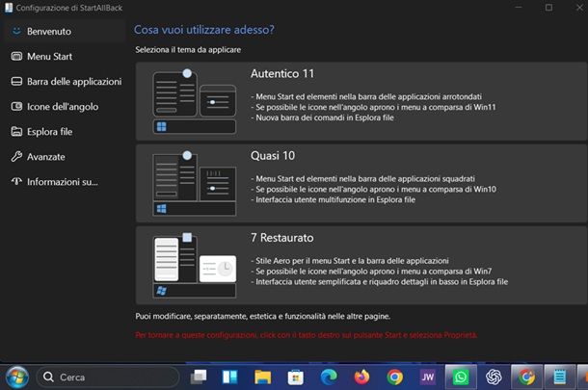Open the Widgets panel icon in taskbar
588x390 pixels.
[x=229, y=377]
